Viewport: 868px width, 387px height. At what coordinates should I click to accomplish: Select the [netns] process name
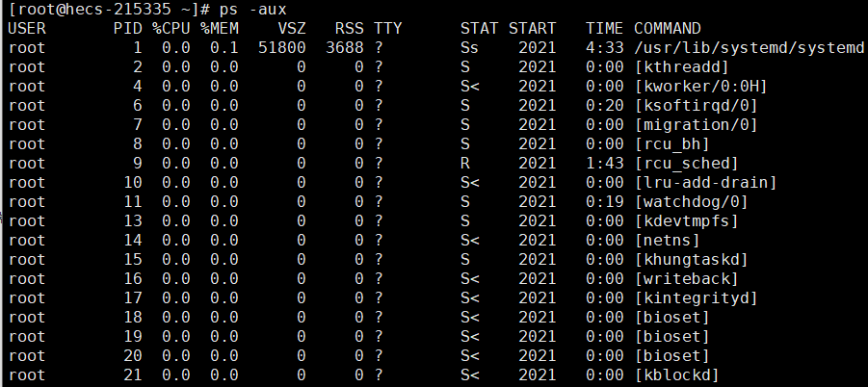click(x=667, y=241)
